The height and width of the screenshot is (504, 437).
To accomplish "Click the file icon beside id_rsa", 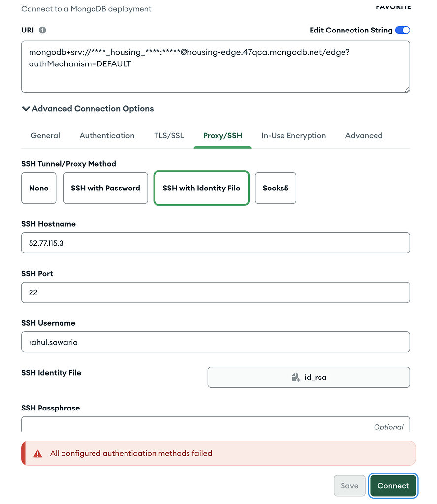I will [296, 378].
